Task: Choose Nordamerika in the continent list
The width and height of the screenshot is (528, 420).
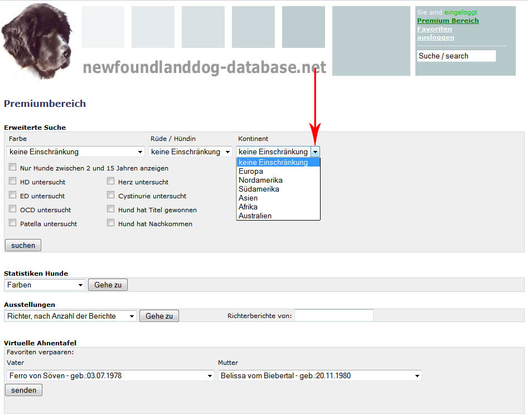Action: tap(260, 180)
